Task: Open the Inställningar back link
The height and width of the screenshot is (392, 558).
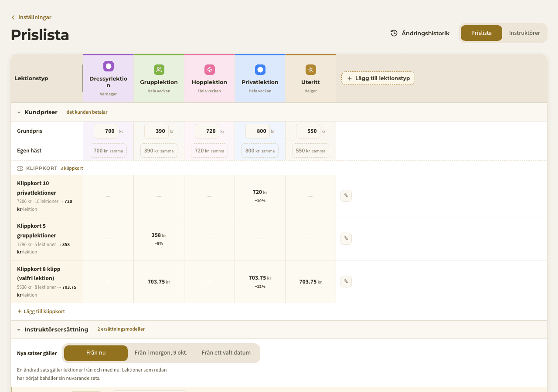Action: 31,17
